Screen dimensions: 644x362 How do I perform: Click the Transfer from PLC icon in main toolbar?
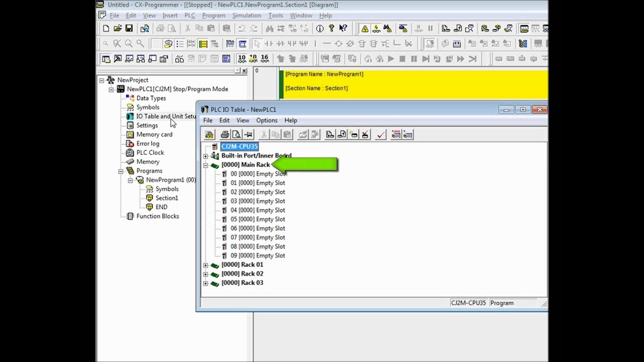[457, 29]
